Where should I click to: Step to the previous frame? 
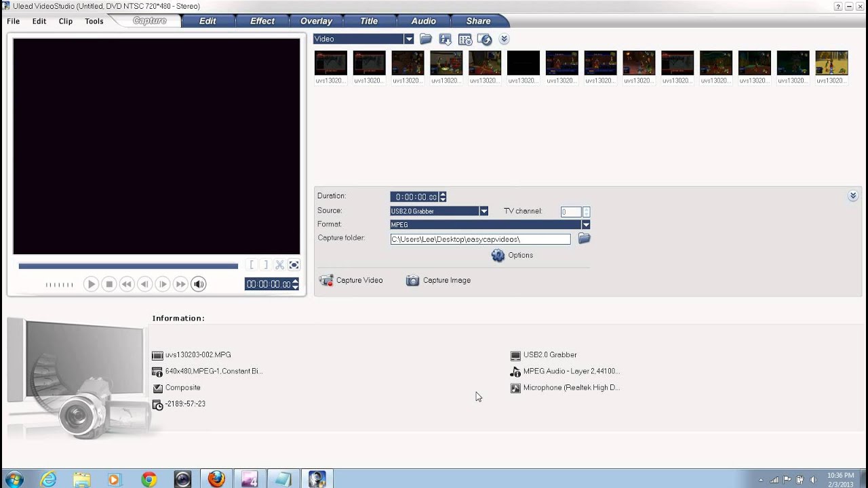tap(144, 284)
